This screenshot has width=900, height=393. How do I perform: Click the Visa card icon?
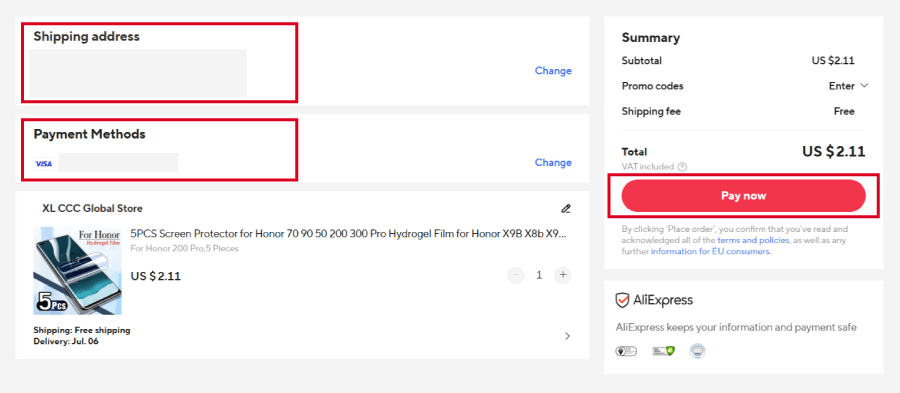point(43,164)
